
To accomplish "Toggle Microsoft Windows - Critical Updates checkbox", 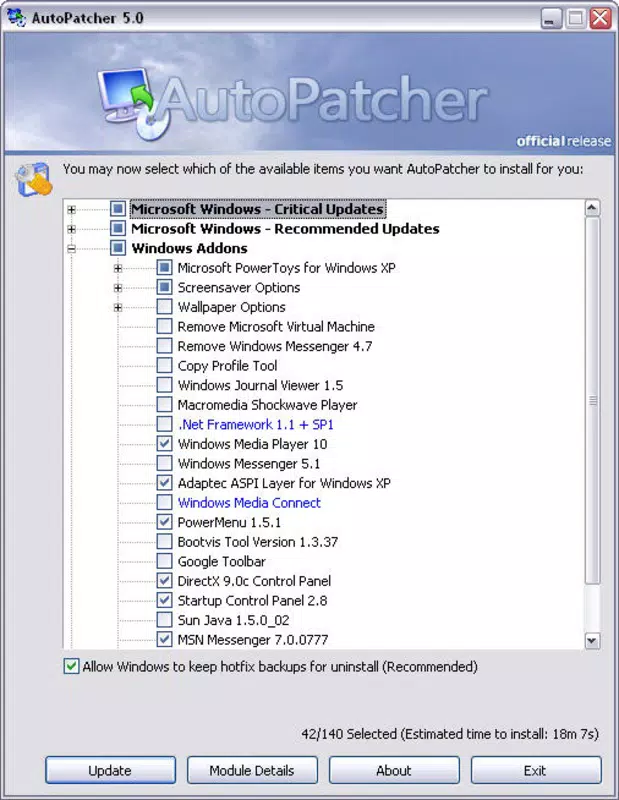I will pos(118,209).
